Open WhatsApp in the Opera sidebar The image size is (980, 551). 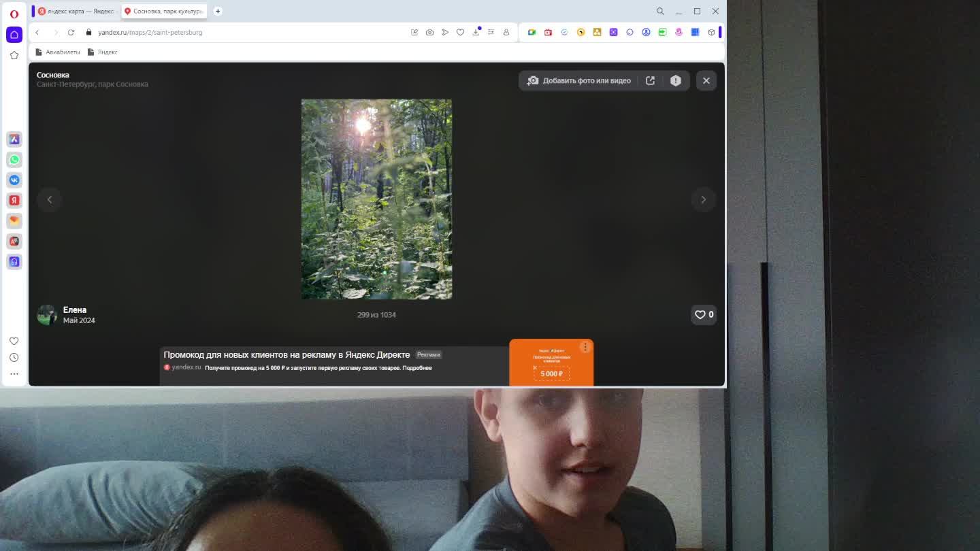coord(14,160)
